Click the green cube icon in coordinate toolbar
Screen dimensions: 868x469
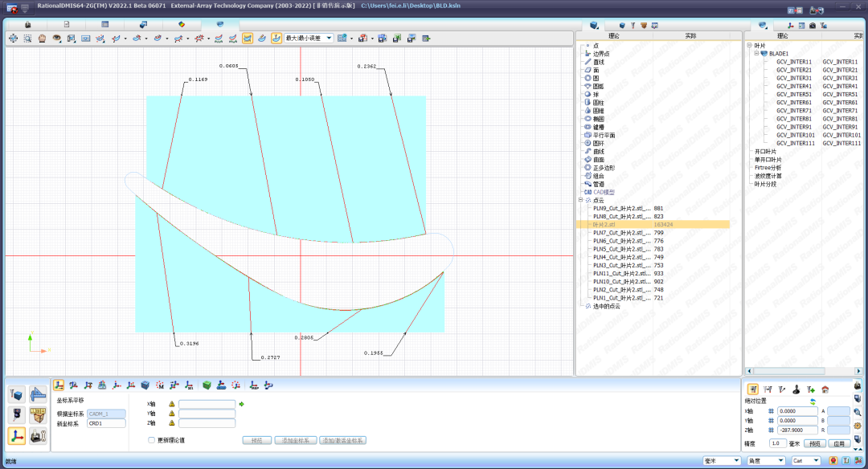207,385
